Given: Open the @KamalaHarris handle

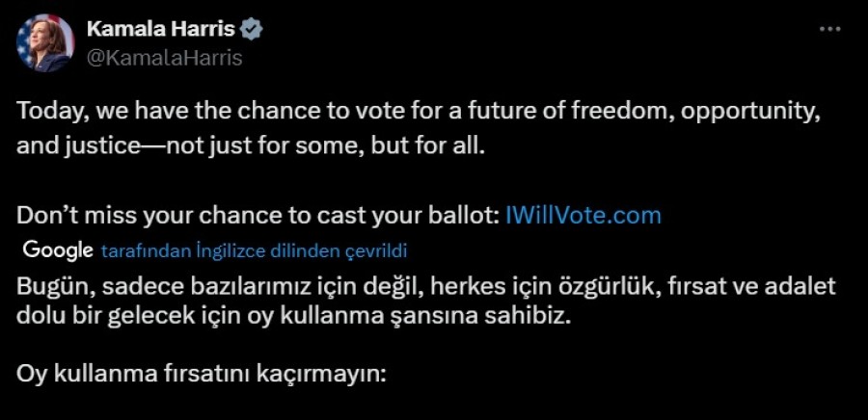Looking at the screenshot, I should [165, 58].
